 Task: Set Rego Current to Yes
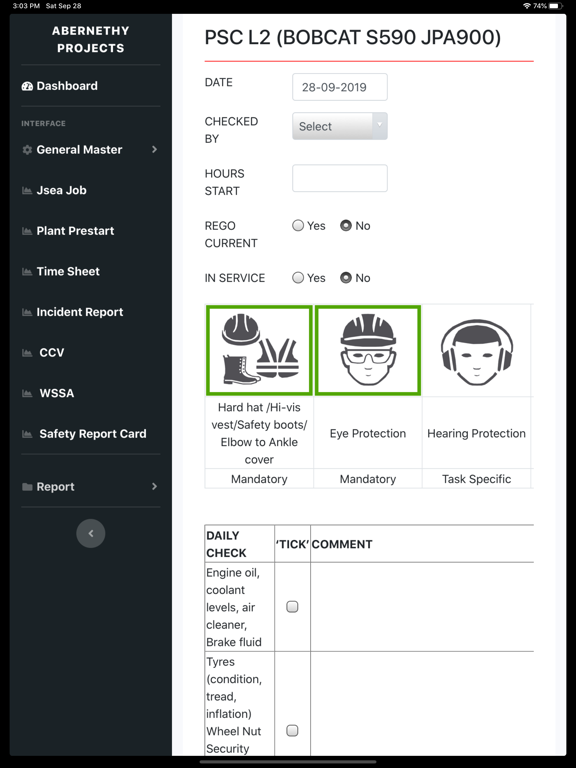298,225
